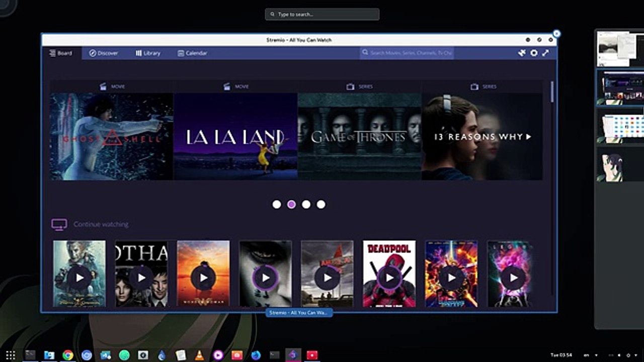This screenshot has width=644, height=362.
Task: Play the Legion poster
Action: (x=513, y=278)
